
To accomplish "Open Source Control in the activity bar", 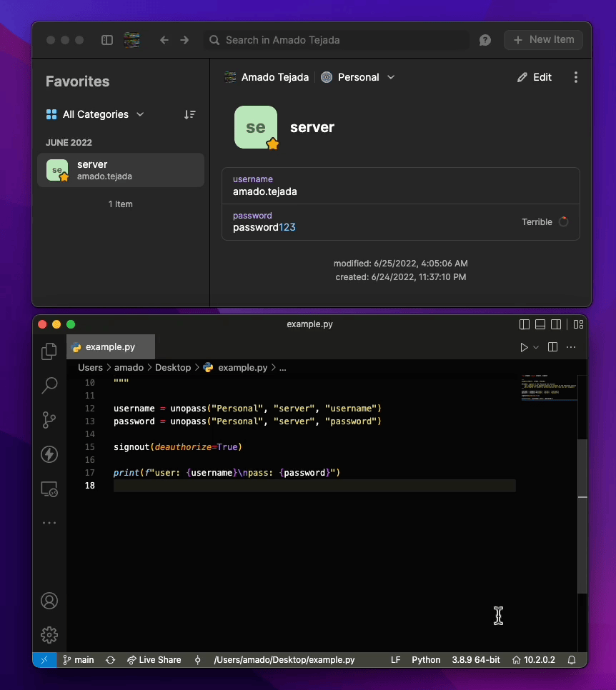I will (x=49, y=420).
